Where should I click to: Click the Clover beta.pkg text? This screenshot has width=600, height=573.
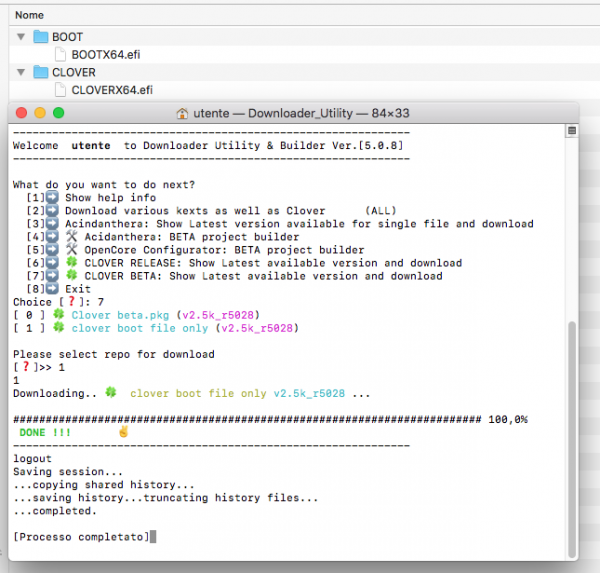pyautogui.click(x=120, y=315)
